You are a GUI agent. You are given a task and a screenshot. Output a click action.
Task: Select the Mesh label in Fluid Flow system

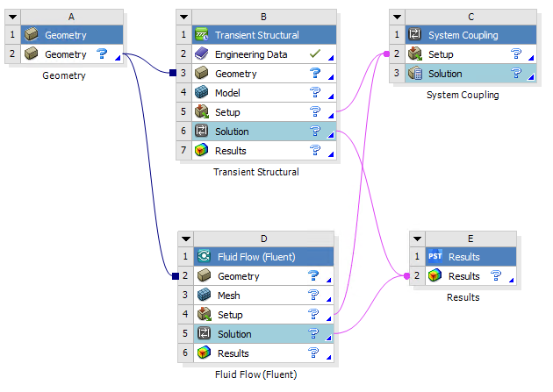228,296
